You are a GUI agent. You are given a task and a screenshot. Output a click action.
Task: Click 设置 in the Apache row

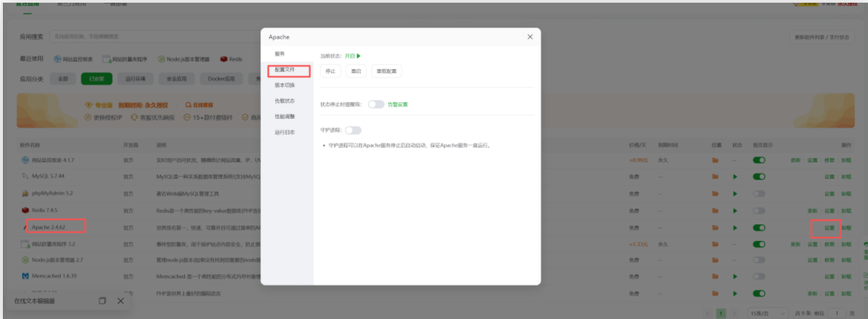tap(829, 227)
